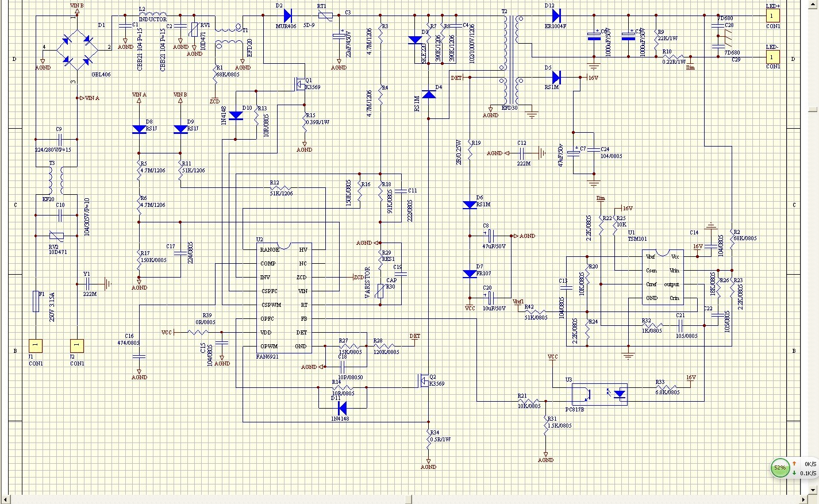
Task: Select diode D10 1N4148 symbol
Action: (x=236, y=116)
